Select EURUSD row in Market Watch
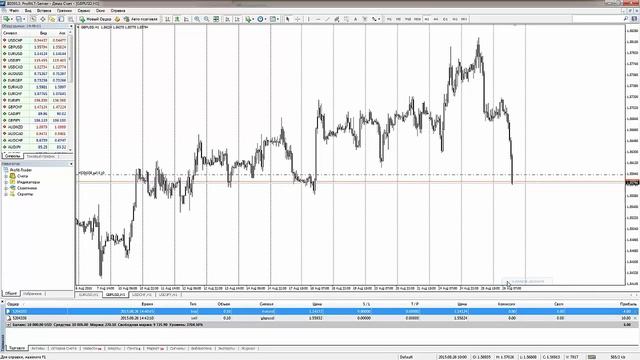 tap(35, 53)
